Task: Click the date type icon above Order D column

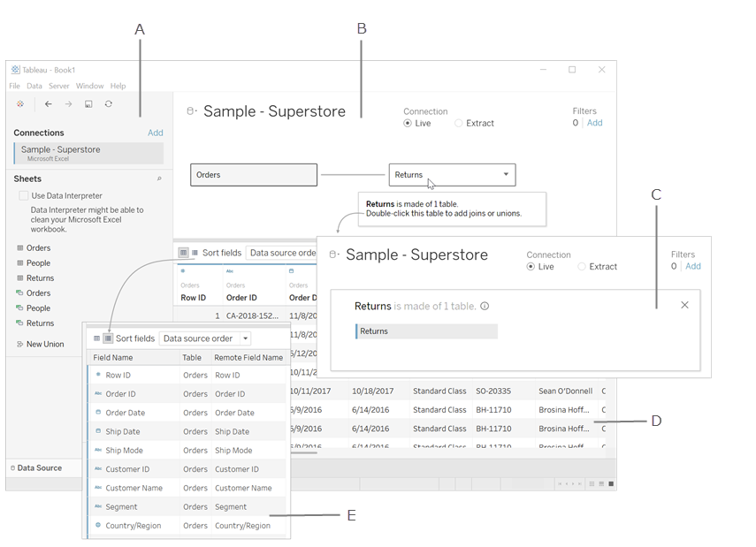Action: tap(291, 271)
